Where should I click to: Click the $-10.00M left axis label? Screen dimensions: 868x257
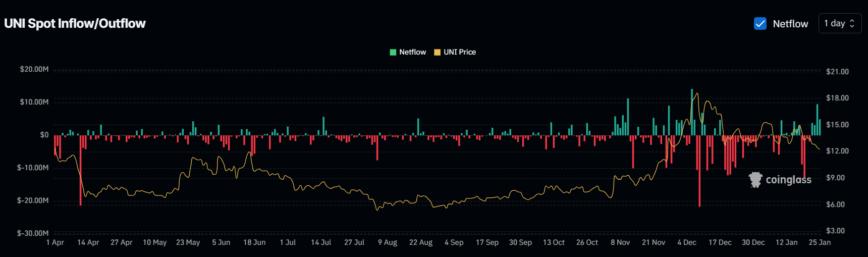33,168
